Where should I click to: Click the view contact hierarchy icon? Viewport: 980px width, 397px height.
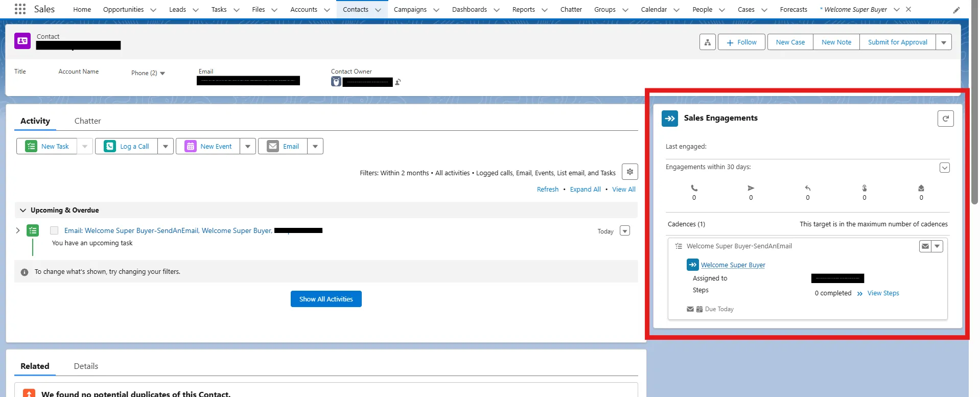[x=707, y=42]
